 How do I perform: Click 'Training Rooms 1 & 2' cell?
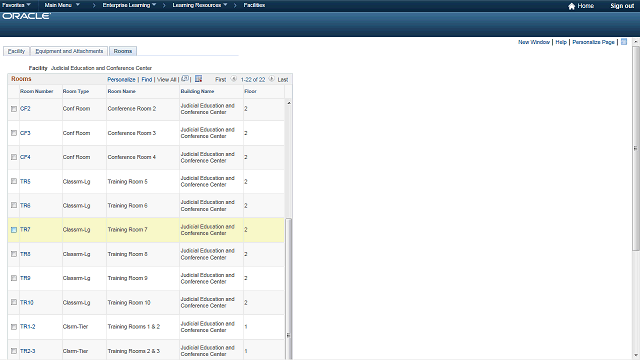point(133,327)
